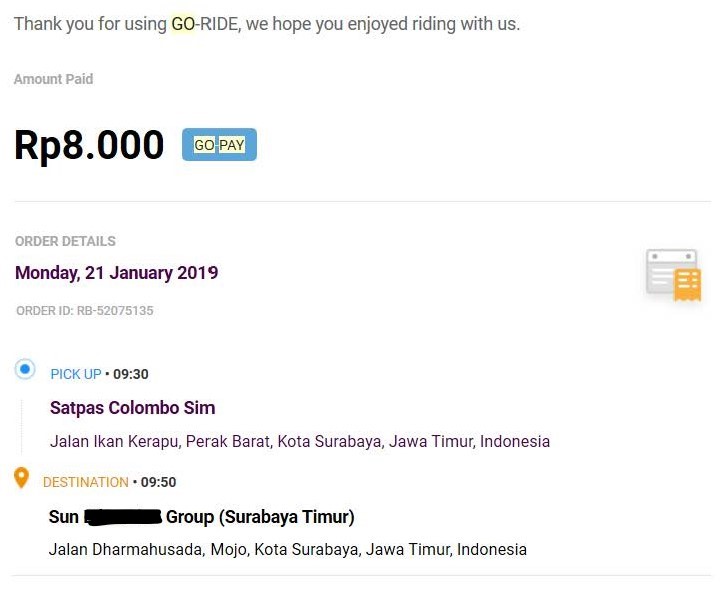Click the 09:30 pick-up time
The height and width of the screenshot is (600, 725).
click(x=131, y=374)
